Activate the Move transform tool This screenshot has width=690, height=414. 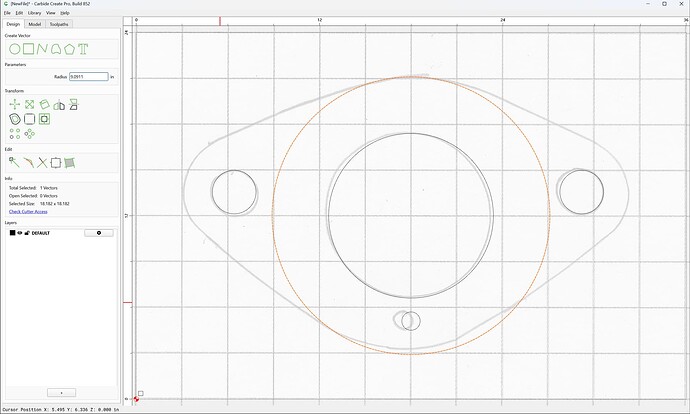[x=15, y=104]
